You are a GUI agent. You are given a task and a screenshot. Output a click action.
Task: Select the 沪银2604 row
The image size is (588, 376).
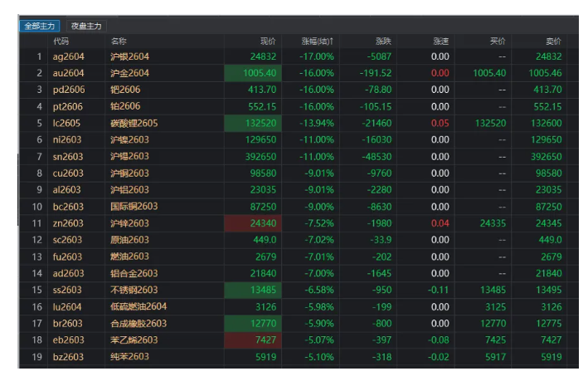[x=129, y=56]
